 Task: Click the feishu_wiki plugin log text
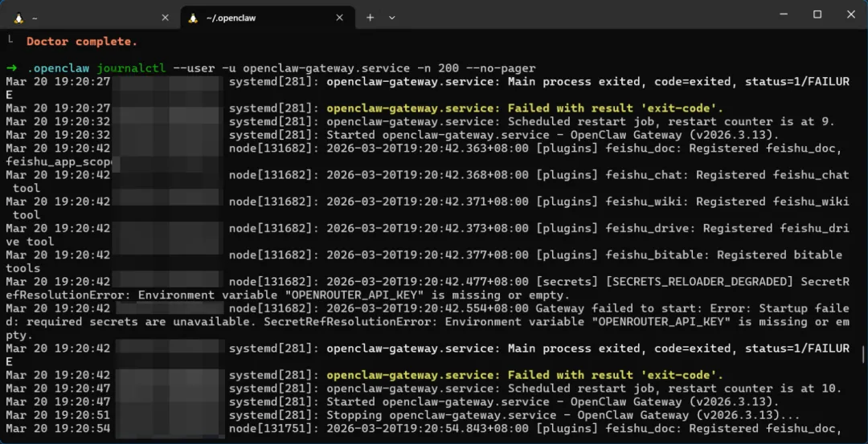(x=727, y=202)
